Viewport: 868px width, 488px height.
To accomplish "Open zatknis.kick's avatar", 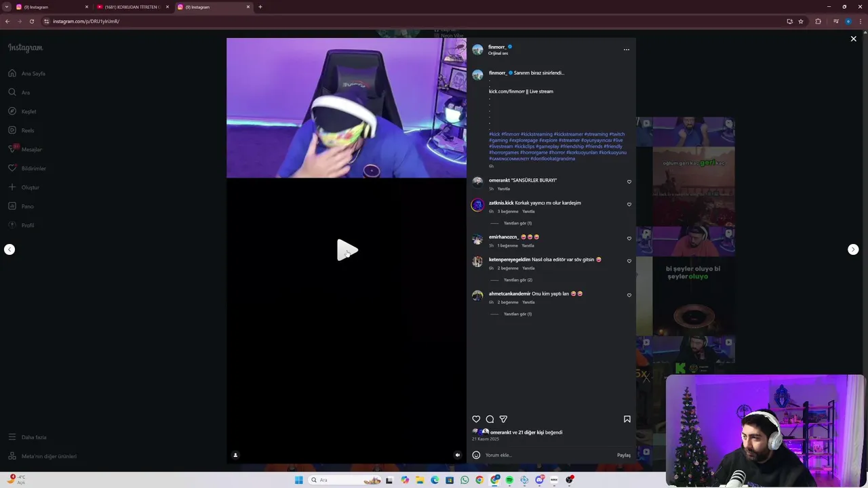I will (477, 205).
